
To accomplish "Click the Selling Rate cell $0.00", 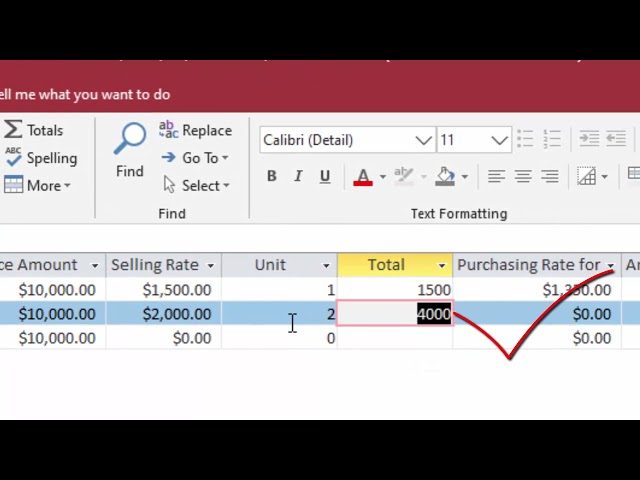I will point(164,338).
